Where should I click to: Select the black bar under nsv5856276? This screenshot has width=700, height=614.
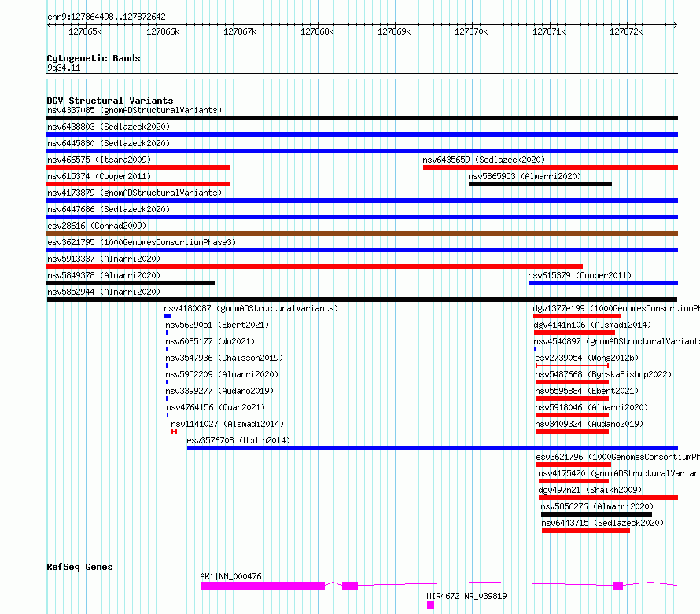point(596,514)
